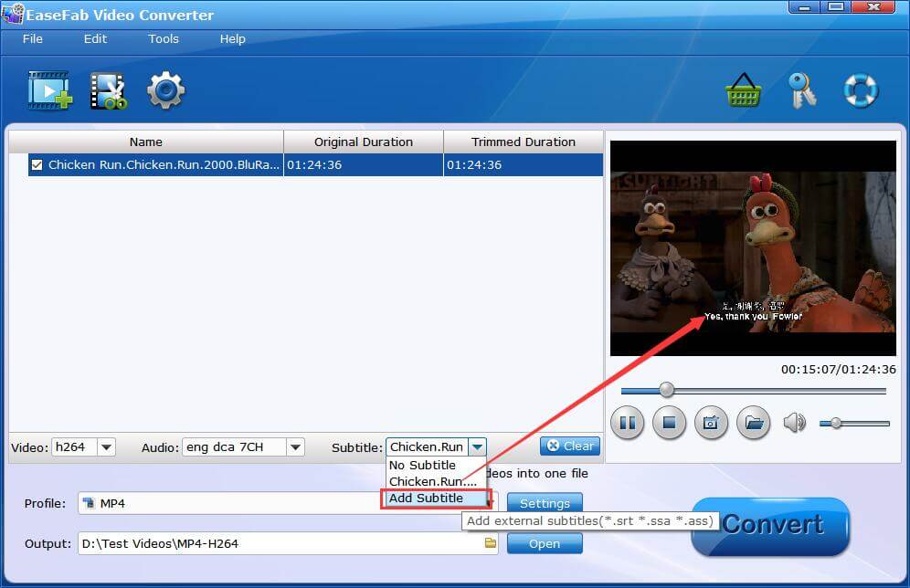Open the help lifesaver icon

860,90
